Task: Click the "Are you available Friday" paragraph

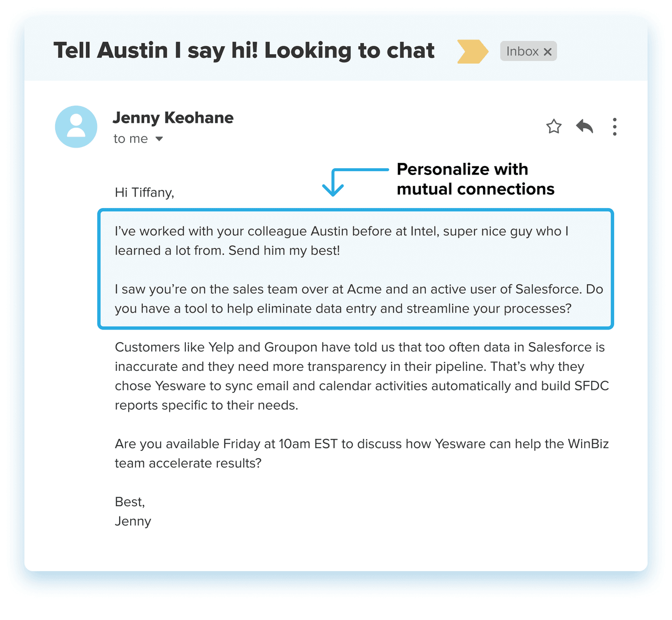Action: pos(361,453)
